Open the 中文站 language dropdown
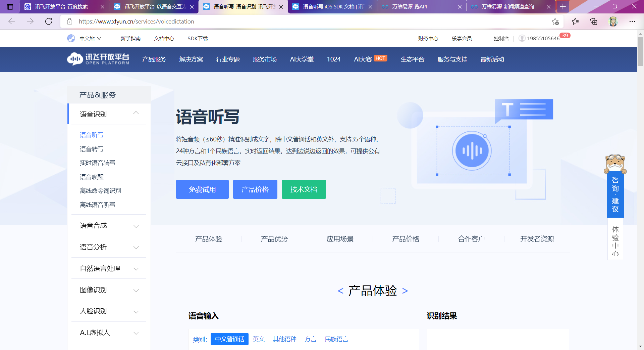 point(90,38)
